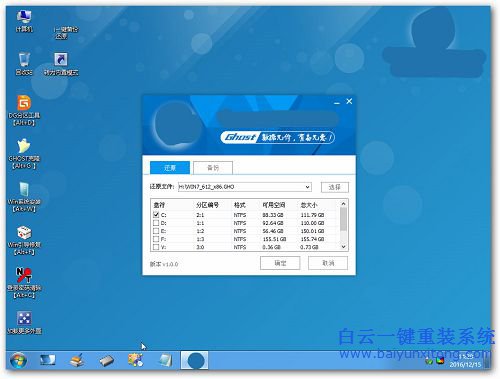The image size is (500, 379).
Task: Check the F: partition checkbox
Action: [156, 239]
